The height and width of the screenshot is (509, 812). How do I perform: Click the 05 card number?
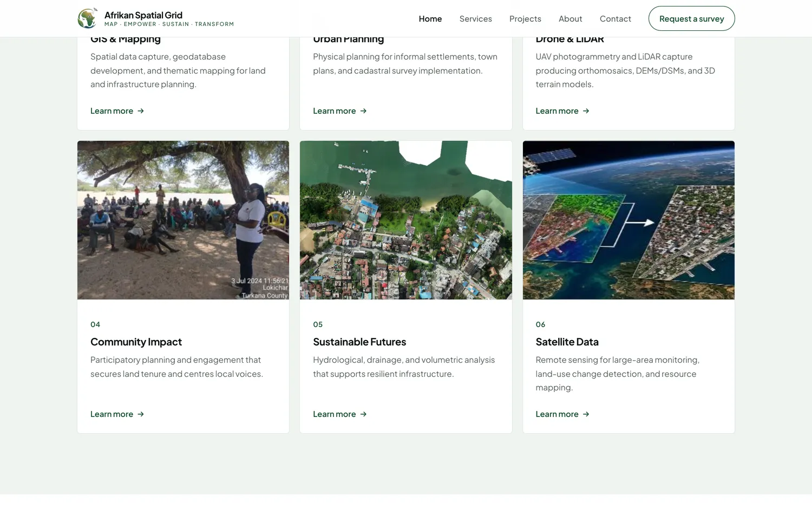318,324
